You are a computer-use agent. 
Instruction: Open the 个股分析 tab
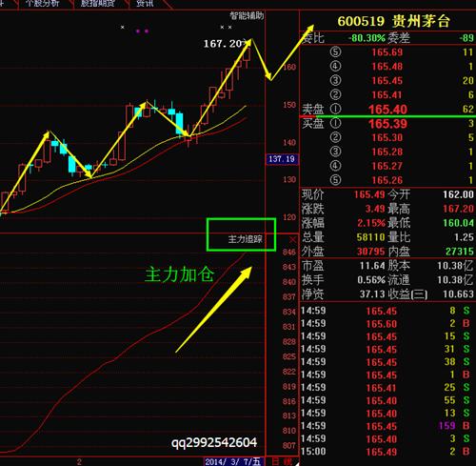[x=43, y=4]
